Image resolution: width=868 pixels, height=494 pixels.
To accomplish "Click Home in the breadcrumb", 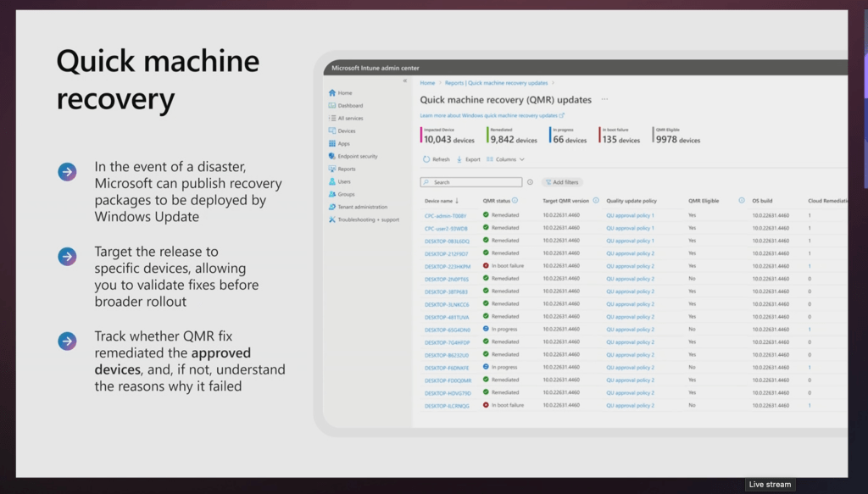I will [427, 83].
